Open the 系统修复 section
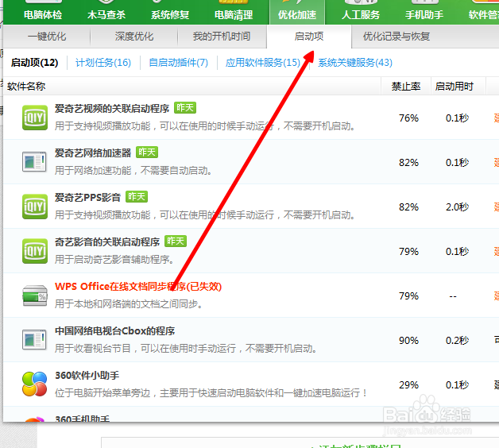Image resolution: width=499 pixels, height=448 pixels. pyautogui.click(x=170, y=14)
